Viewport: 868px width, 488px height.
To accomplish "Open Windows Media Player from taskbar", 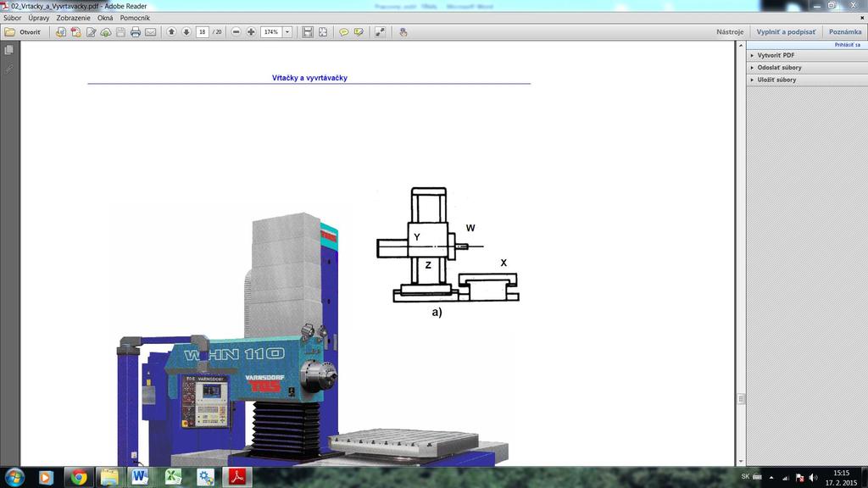I will click(x=46, y=477).
